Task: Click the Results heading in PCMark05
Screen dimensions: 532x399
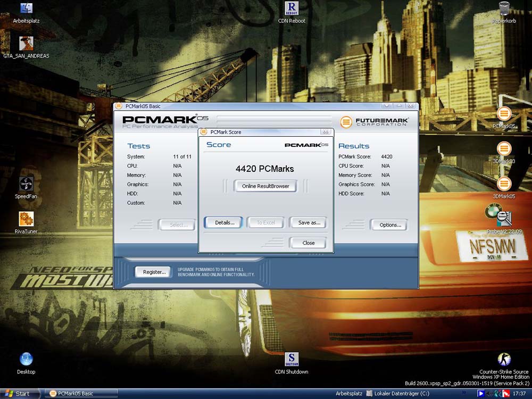Action: pyautogui.click(x=354, y=146)
